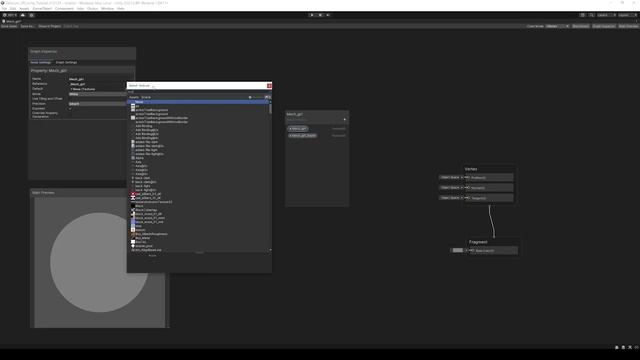
Task: Click the Reference field in Graph Inspector
Action: 98,84
